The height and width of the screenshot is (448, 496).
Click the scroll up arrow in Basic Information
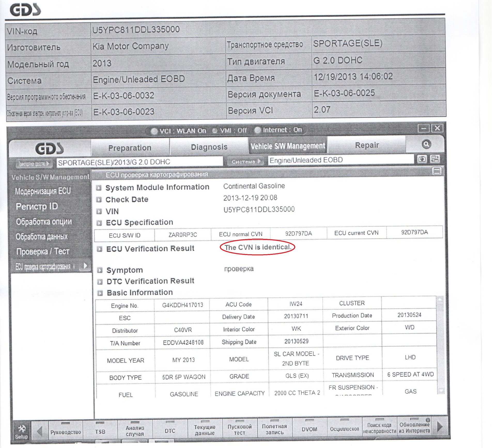(x=440, y=299)
